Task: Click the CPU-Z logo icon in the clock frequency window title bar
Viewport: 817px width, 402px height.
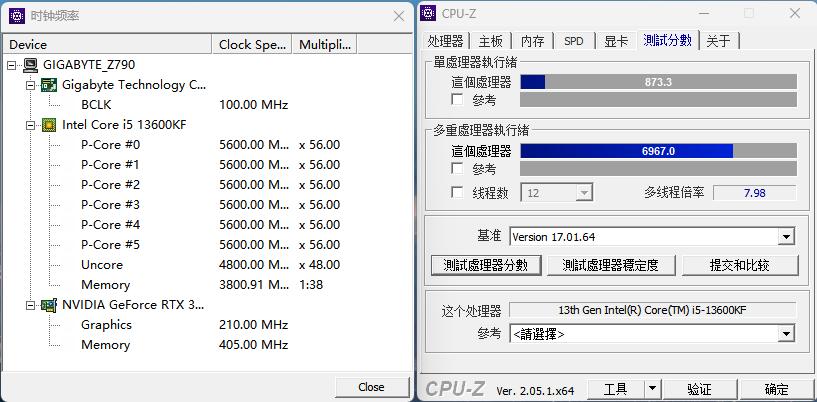Action: click(x=17, y=16)
